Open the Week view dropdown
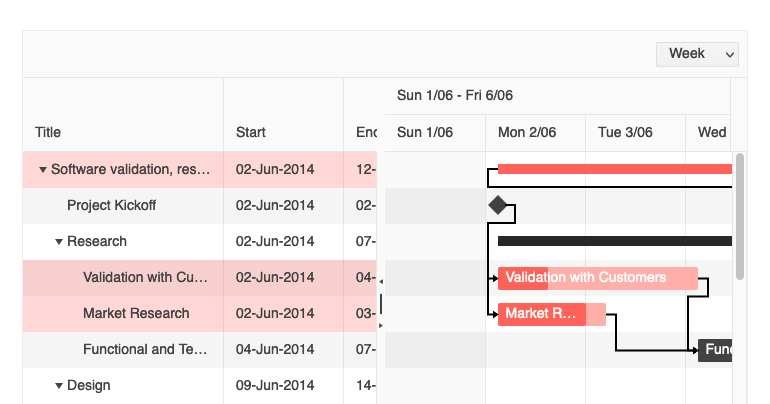Viewport: 770px width, 404px height. pos(697,54)
